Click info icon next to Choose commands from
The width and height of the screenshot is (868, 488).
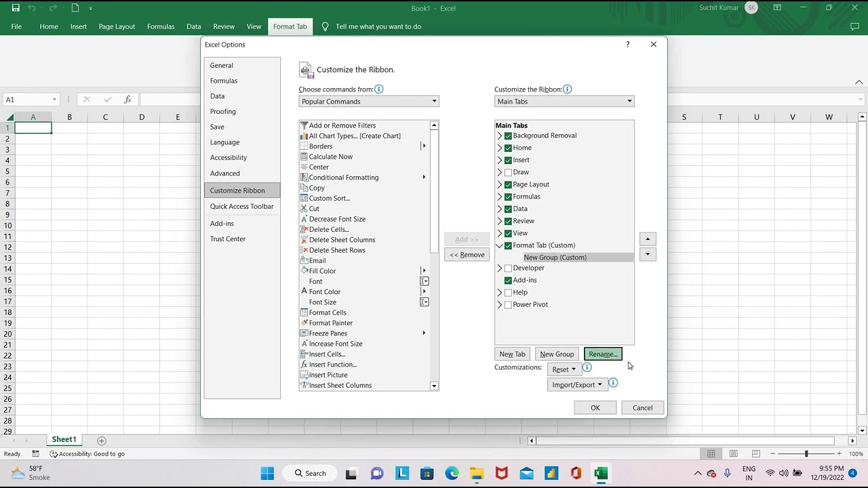[x=379, y=89]
